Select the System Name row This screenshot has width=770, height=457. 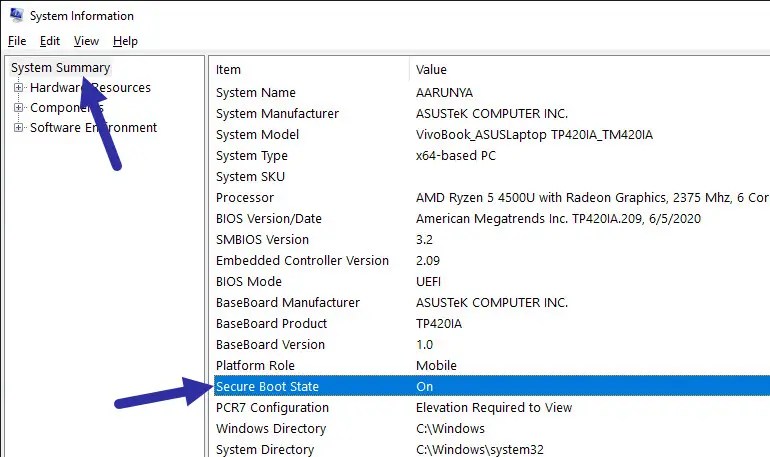click(492, 92)
